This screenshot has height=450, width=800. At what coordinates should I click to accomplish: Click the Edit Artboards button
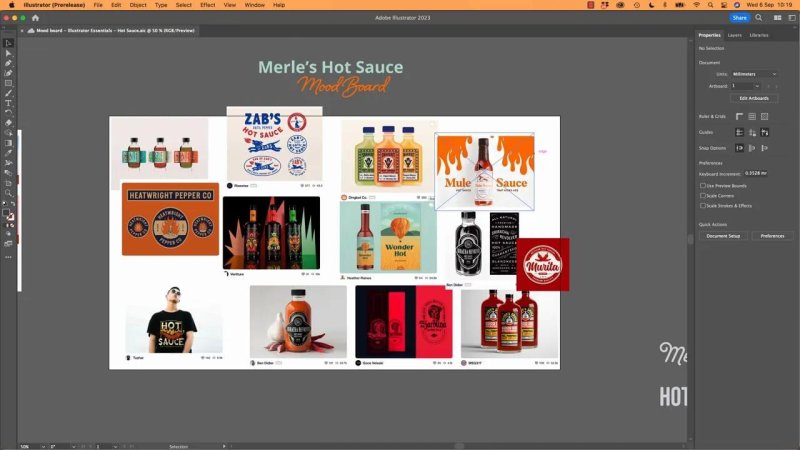point(754,98)
